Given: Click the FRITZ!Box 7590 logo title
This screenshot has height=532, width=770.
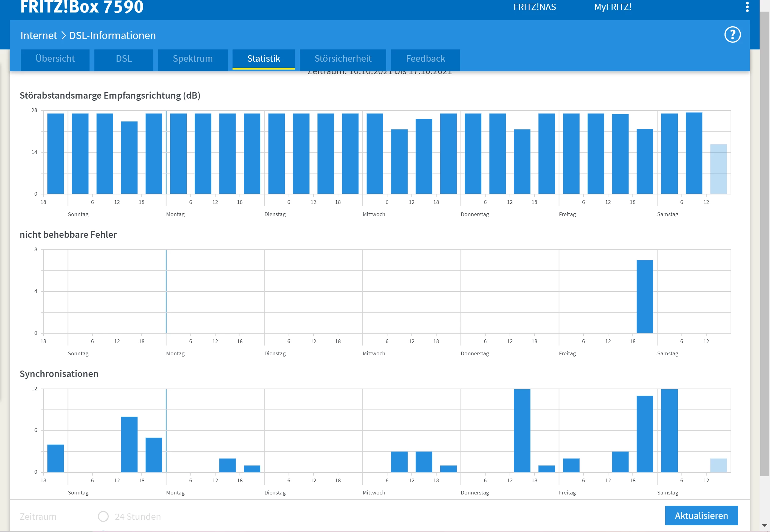Looking at the screenshot, I should pyautogui.click(x=82, y=7).
